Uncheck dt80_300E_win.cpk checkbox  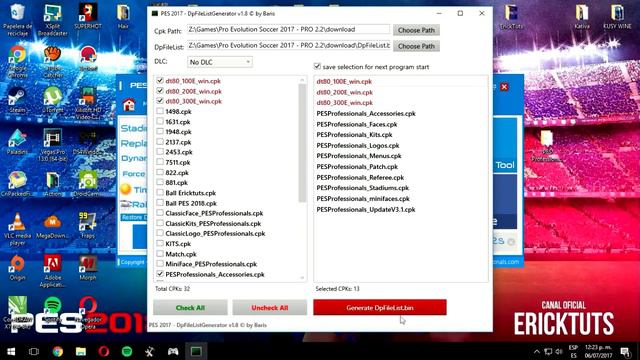tap(160, 101)
